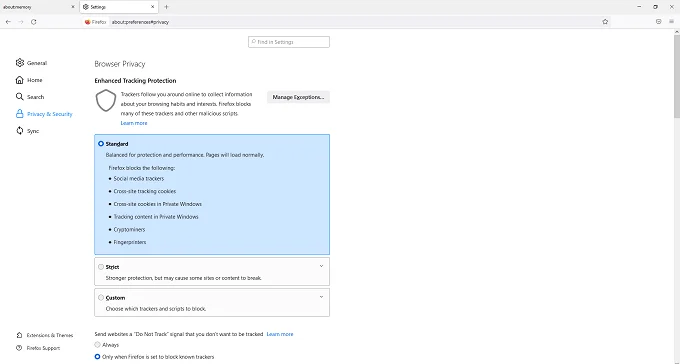680x364 pixels.
Task: Expand the Strict option chevron
Action: coord(321,266)
